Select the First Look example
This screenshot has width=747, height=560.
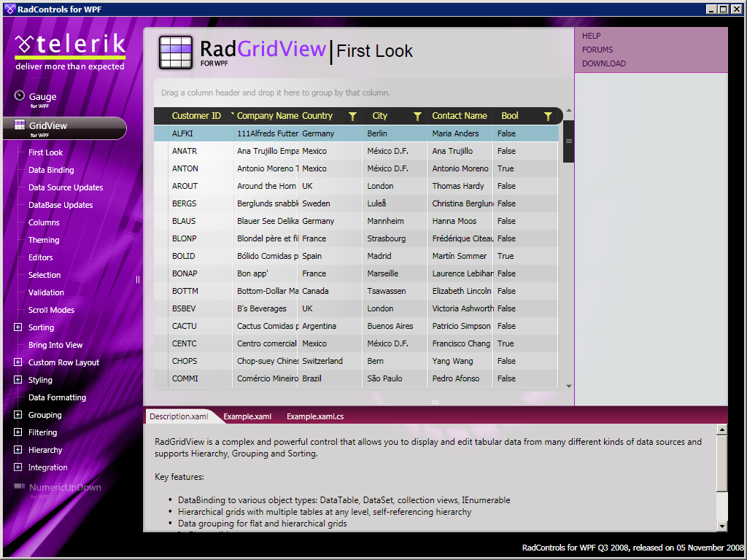pyautogui.click(x=45, y=152)
